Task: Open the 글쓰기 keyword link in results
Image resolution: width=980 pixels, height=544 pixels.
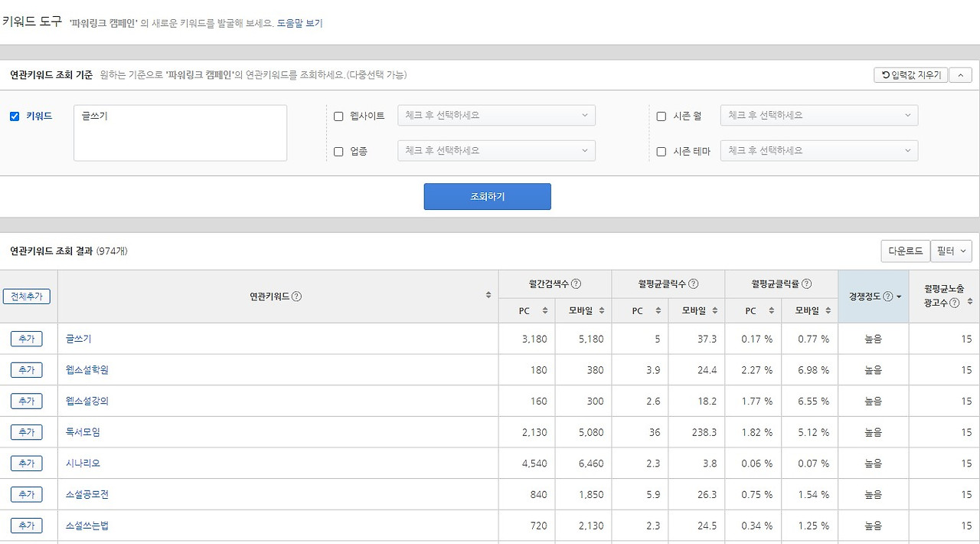Action: (x=79, y=339)
